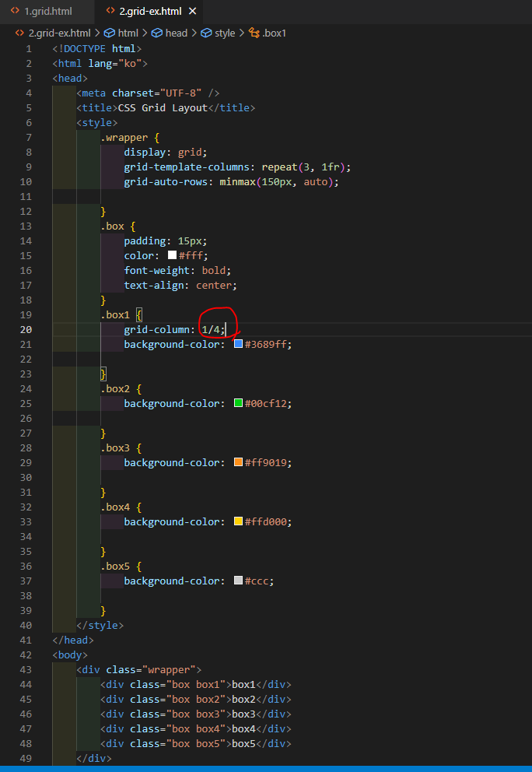Click the "UTF-8" charset value
The width and height of the screenshot is (532, 772).
point(181,93)
